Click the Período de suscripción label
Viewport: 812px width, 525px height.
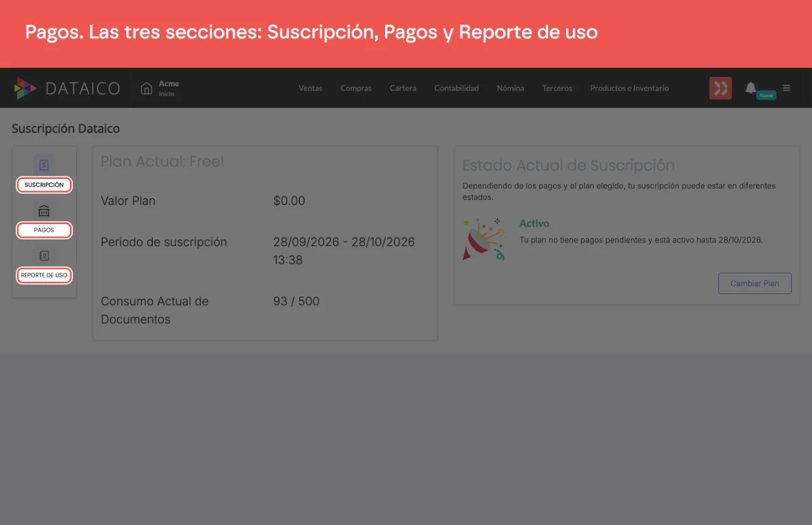click(x=164, y=242)
